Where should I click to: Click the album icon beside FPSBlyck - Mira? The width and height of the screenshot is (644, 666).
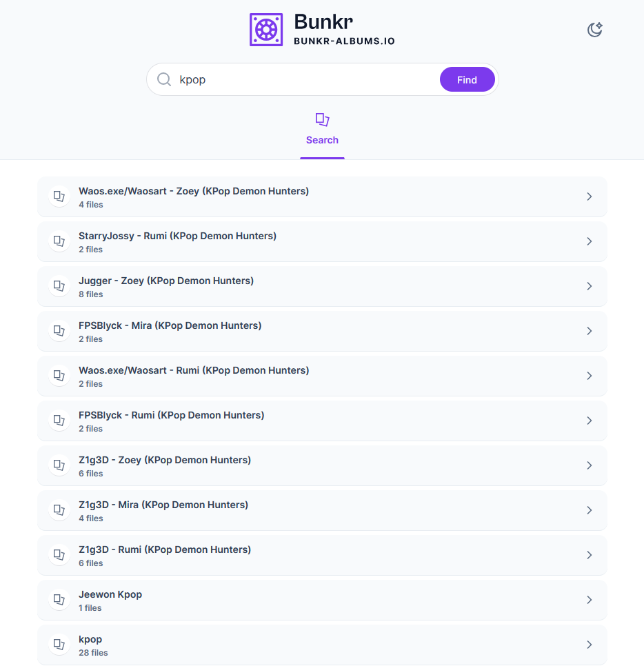point(59,331)
